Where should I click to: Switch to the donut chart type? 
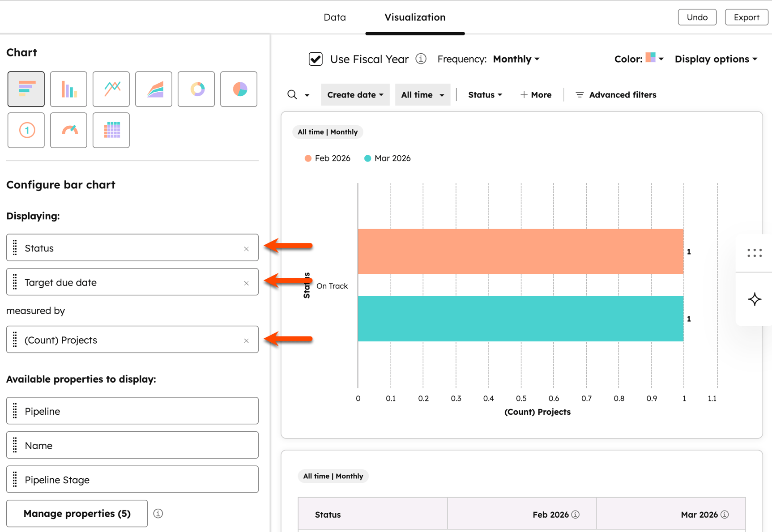(196, 89)
